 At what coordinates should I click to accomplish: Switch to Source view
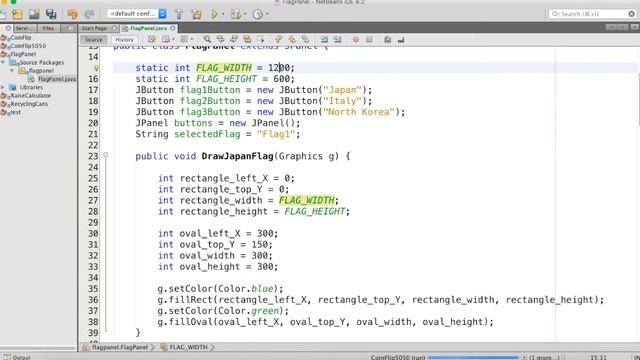click(93, 40)
